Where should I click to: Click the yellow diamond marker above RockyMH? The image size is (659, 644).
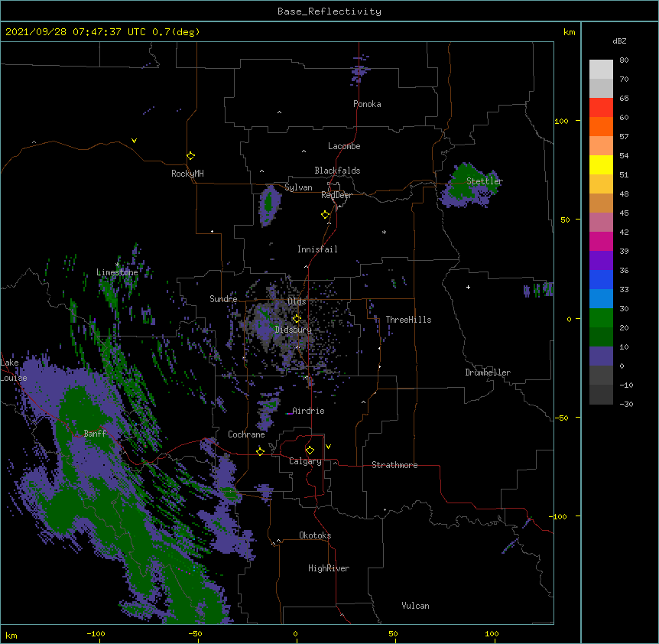[x=191, y=156]
